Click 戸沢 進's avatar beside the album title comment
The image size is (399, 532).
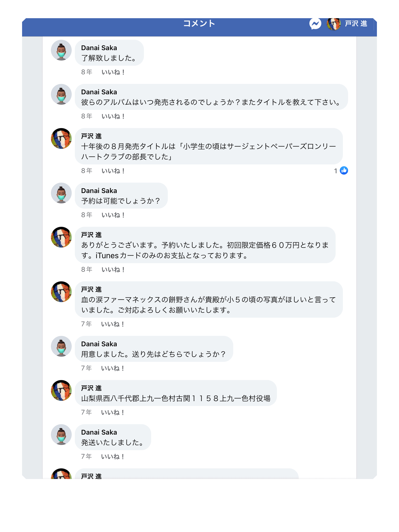(61, 138)
